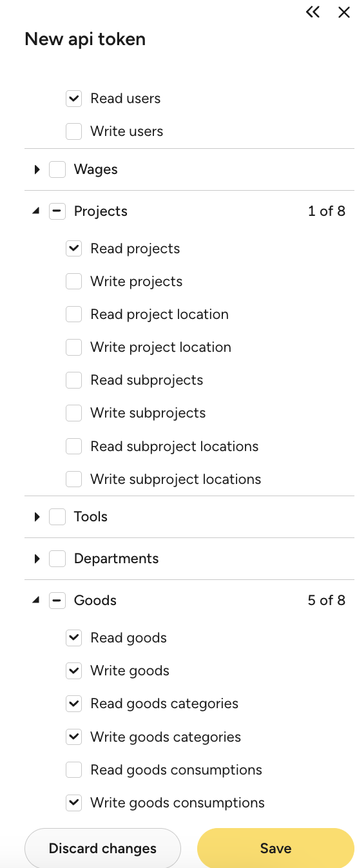The width and height of the screenshot is (357, 868).
Task: Enable the Write users permission
Action: [x=74, y=131]
